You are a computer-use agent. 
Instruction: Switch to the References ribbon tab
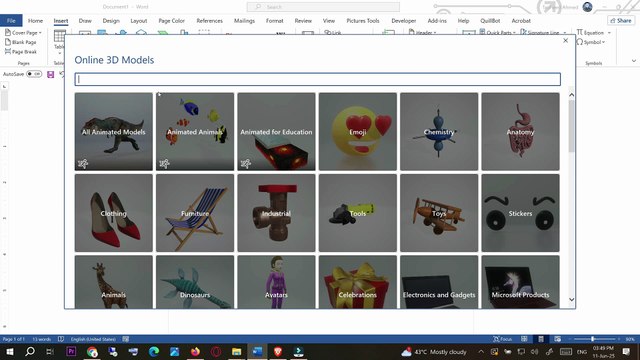point(210,20)
